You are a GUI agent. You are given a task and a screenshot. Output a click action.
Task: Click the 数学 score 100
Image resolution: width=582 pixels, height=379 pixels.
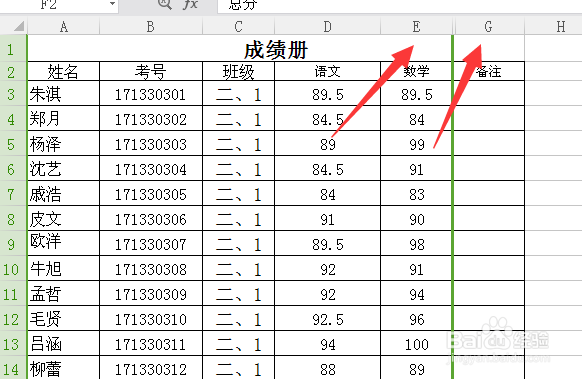[416, 344]
